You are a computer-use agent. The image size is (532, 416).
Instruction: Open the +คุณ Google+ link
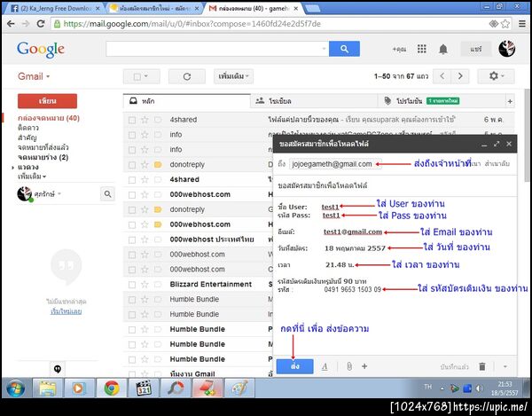[399, 49]
